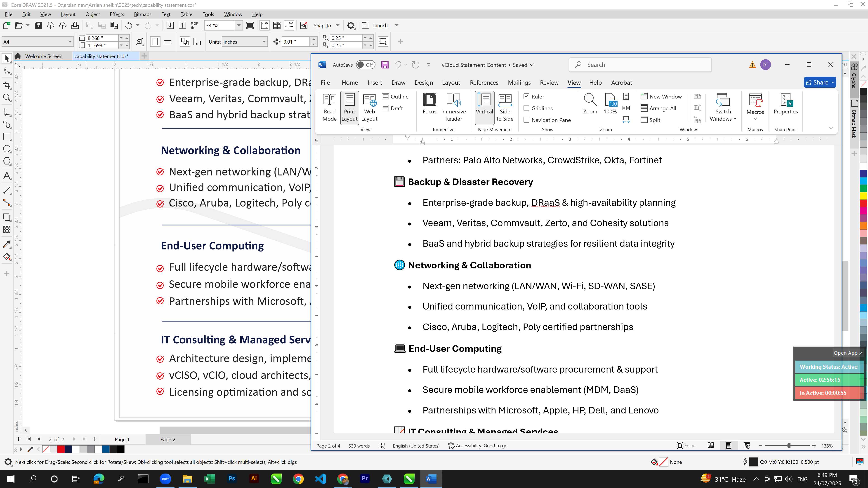Open Immersive Reader in Word

click(453, 108)
